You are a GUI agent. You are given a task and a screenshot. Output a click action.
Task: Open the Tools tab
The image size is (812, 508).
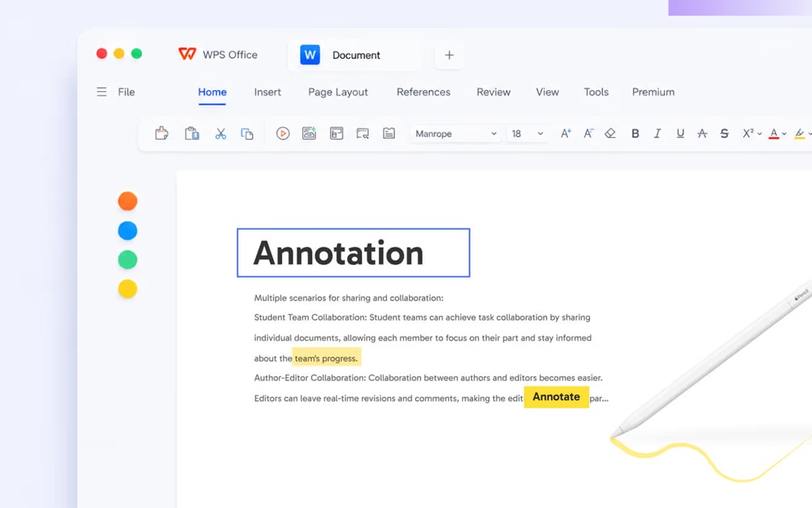coord(596,92)
